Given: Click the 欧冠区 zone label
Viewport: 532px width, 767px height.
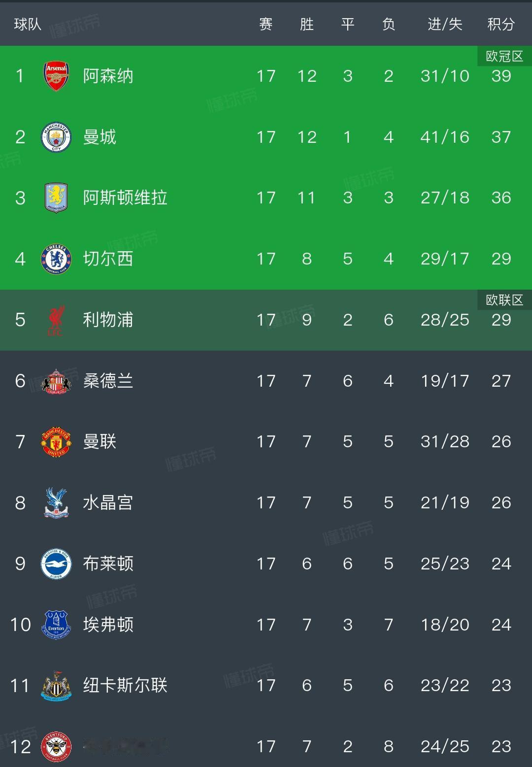Looking at the screenshot, I should pyautogui.click(x=504, y=56).
